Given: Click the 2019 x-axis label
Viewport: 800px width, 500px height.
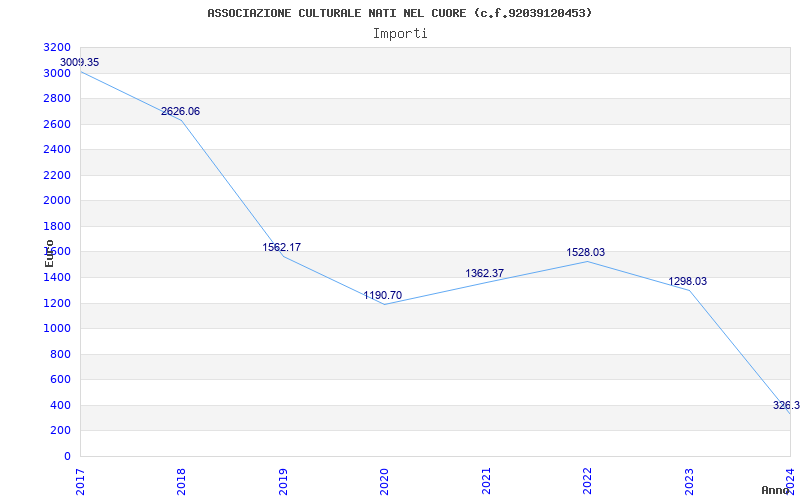Looking at the screenshot, I should click(x=283, y=481).
